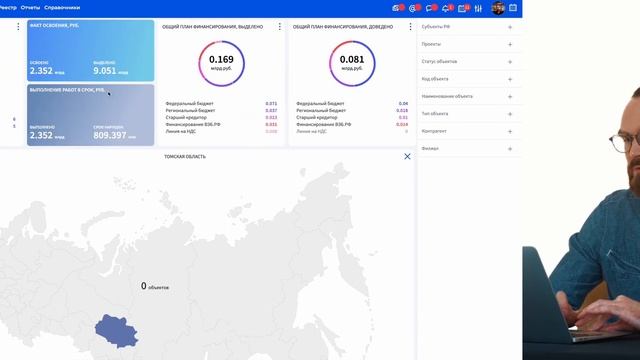Open kebab menu of 'Общий план финансирования, выделено' card

(280, 27)
